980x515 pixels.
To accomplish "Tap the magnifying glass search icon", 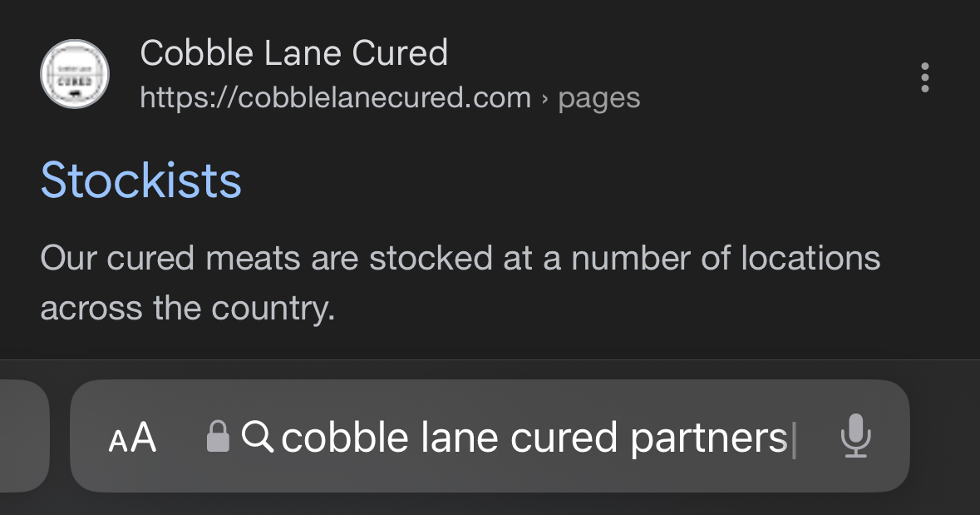I will tap(258, 436).
